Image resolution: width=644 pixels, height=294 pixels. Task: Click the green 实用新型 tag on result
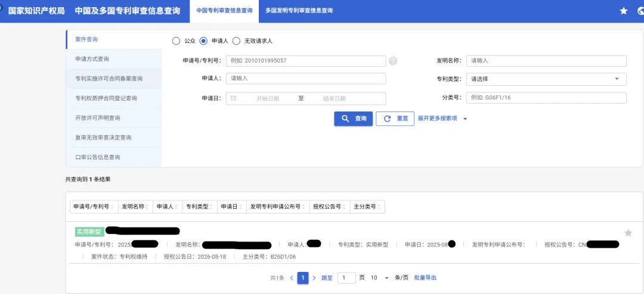(x=89, y=232)
